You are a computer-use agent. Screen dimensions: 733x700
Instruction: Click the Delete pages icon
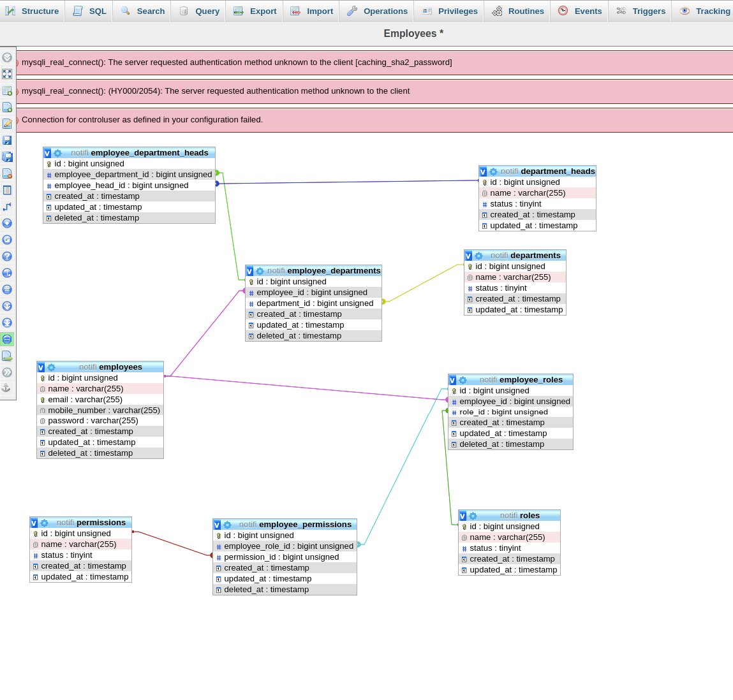point(8,173)
